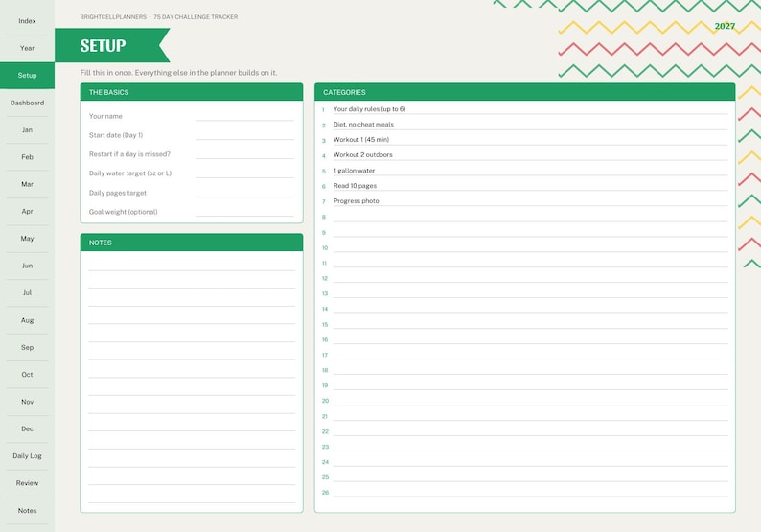This screenshot has width=761, height=532.
Task: Open the Dashboard tab
Action: [27, 103]
